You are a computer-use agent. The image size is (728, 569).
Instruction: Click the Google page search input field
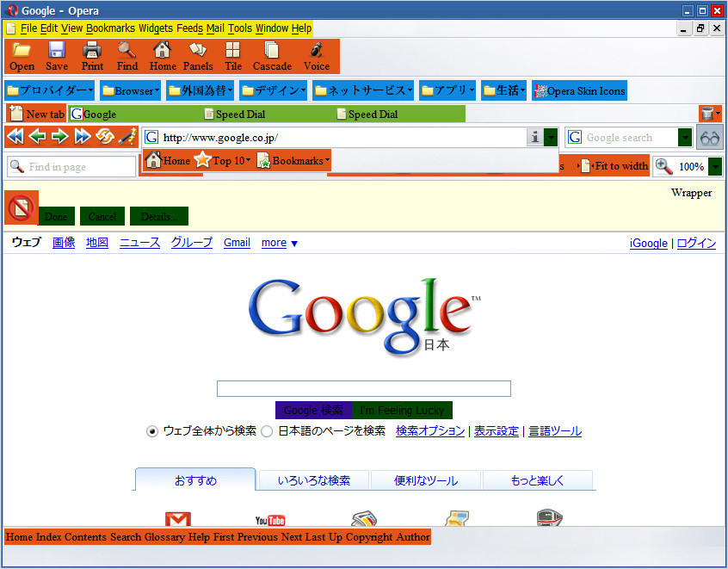[363, 389]
